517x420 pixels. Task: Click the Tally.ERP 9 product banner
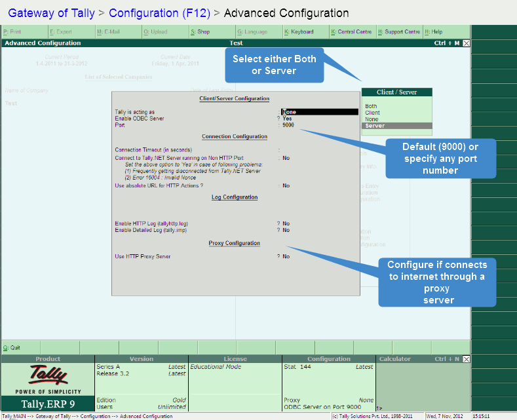click(48, 404)
